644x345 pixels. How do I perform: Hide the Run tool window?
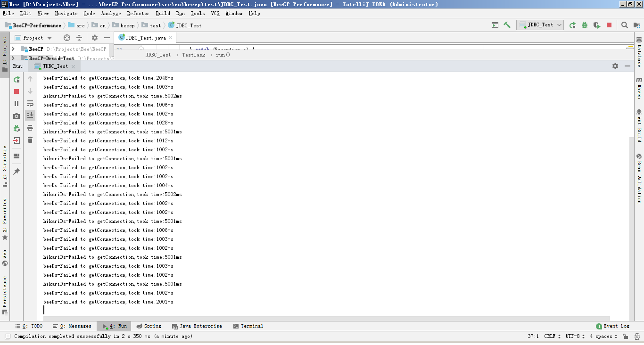[627, 66]
